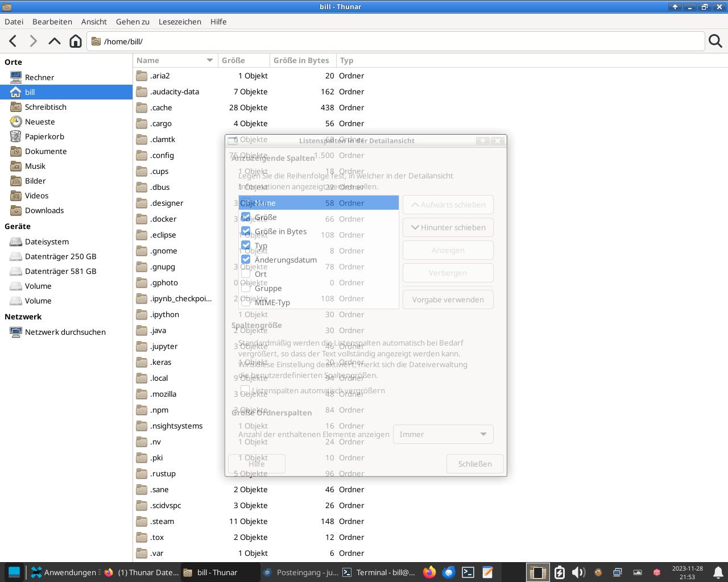This screenshot has height=582, width=728.
Task: Open file search with magnifier icon
Action: 715,41
